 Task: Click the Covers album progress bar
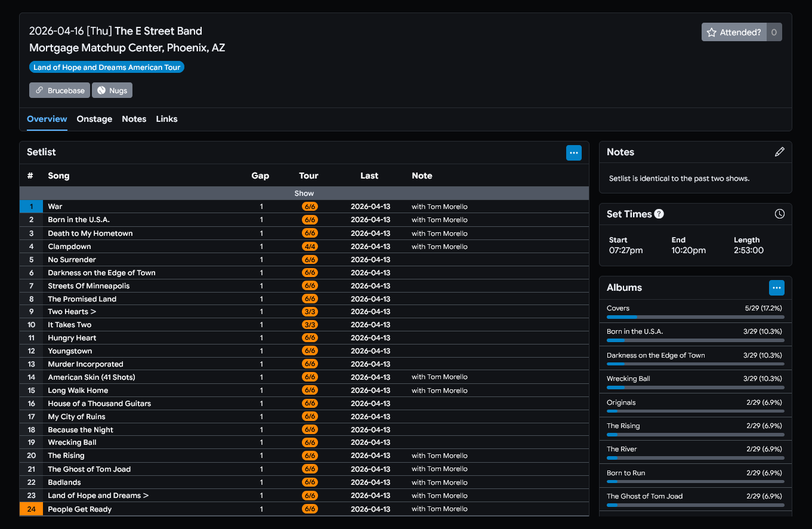click(695, 317)
